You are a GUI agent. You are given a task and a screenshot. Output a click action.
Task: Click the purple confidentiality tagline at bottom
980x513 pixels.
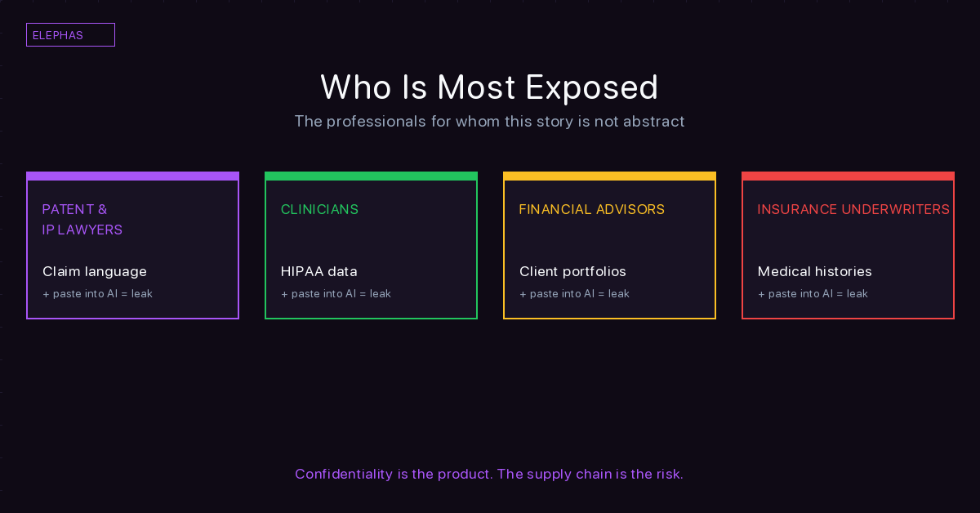[x=489, y=474]
